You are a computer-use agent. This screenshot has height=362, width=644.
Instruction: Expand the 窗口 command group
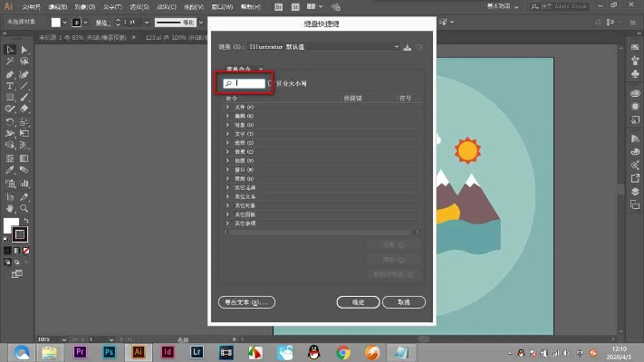pos(227,169)
